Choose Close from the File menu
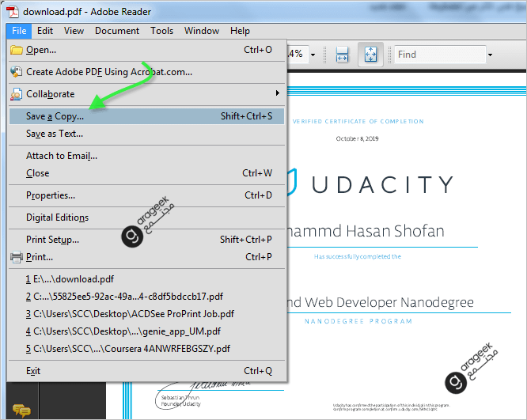527x420 pixels. pyautogui.click(x=147, y=173)
